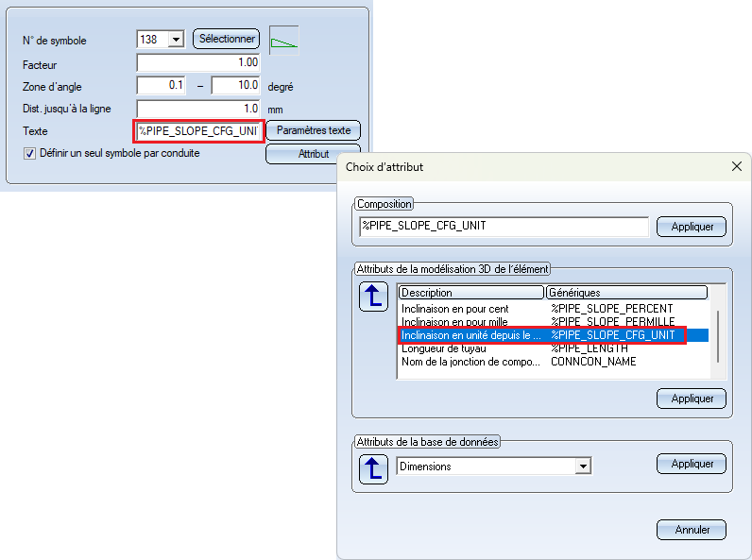Viewport: 752px width, 560px height.
Task: Click the symbol number field showing 138
Action: click(153, 40)
